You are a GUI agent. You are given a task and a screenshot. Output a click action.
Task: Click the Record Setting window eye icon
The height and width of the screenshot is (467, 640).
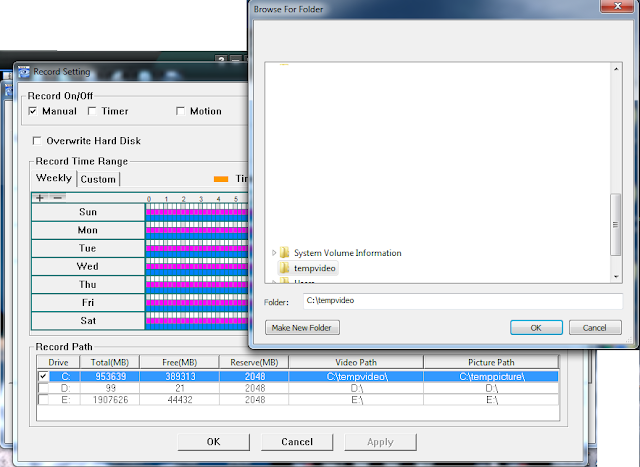point(24,72)
